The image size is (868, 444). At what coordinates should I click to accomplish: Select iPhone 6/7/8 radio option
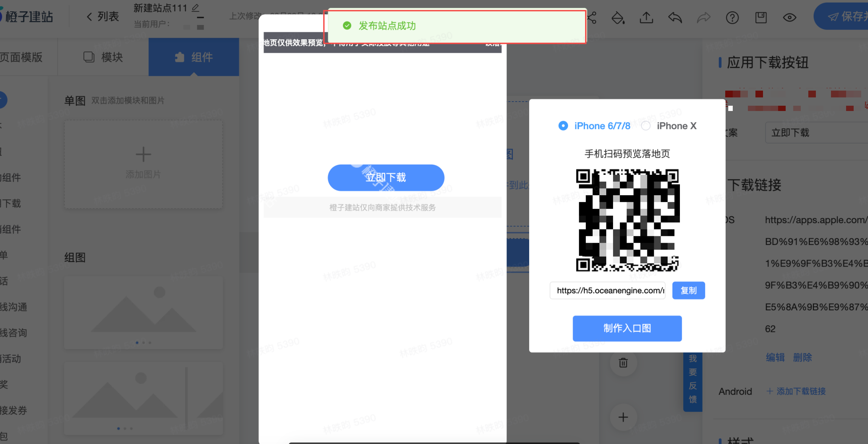563,126
